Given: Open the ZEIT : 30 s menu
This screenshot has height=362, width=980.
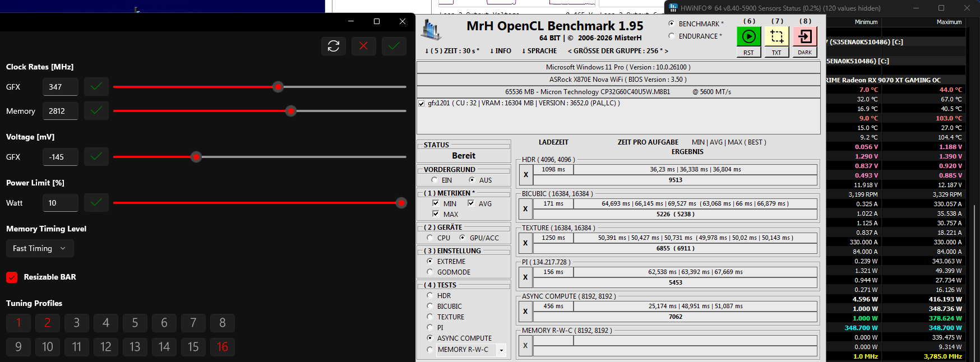Looking at the screenshot, I should click(x=452, y=51).
